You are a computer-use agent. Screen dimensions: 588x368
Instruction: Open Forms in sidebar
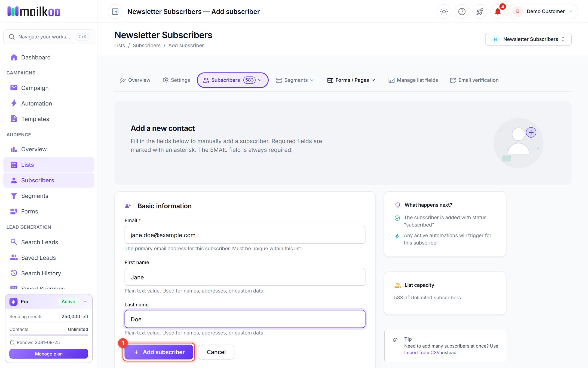(49, 211)
